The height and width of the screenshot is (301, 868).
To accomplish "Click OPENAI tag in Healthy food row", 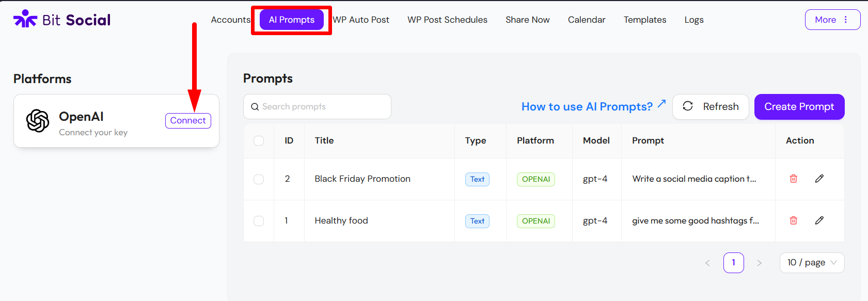I will point(536,221).
